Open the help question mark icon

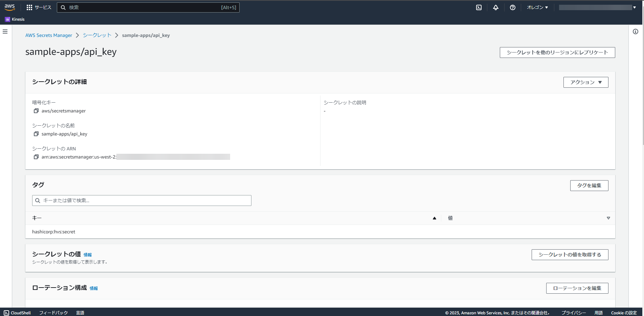[x=513, y=7]
